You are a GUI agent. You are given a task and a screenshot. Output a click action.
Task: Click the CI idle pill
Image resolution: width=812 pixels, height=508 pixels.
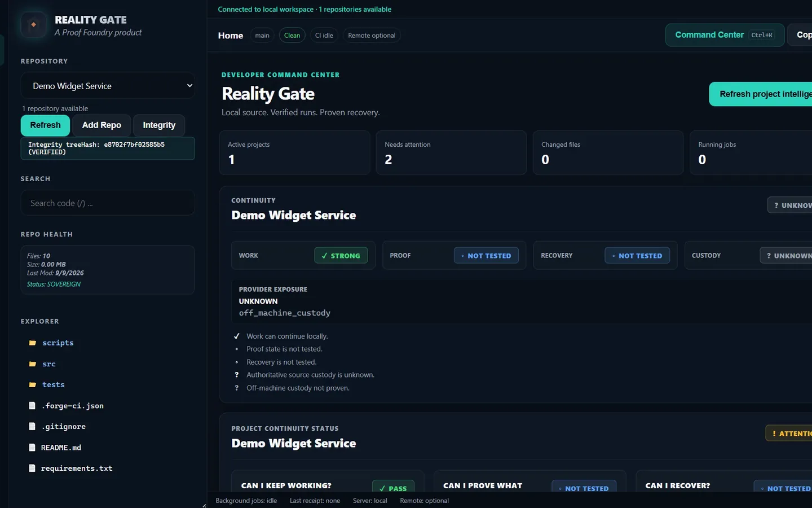click(x=324, y=36)
